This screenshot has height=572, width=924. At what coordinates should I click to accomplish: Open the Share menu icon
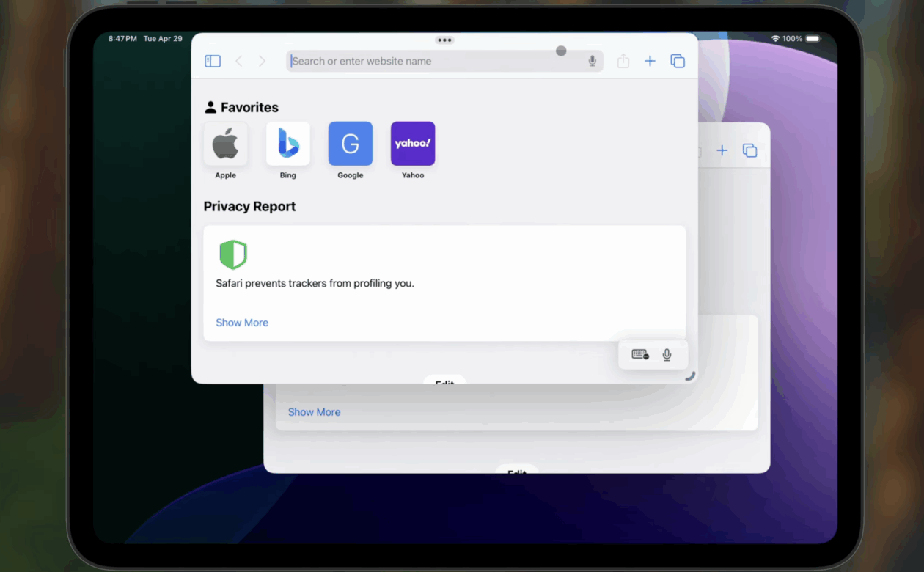coord(623,62)
